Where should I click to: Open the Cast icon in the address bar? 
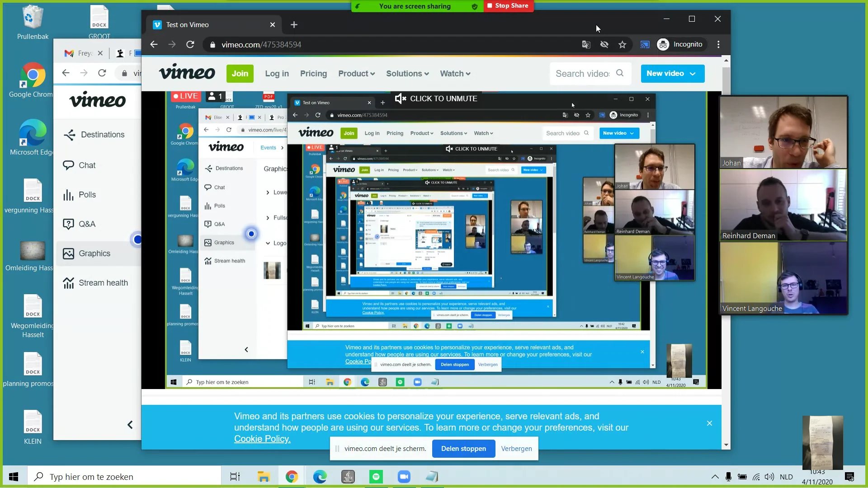click(645, 44)
